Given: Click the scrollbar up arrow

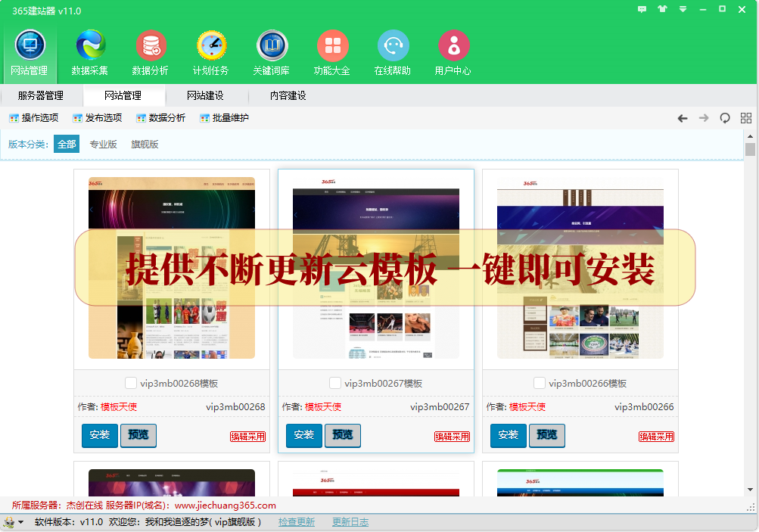Looking at the screenshot, I should point(750,136).
